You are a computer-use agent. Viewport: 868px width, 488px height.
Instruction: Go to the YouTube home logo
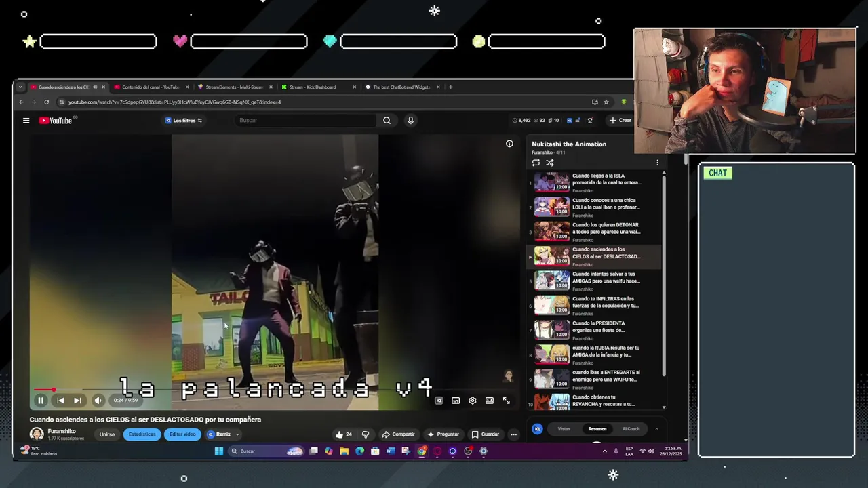56,121
